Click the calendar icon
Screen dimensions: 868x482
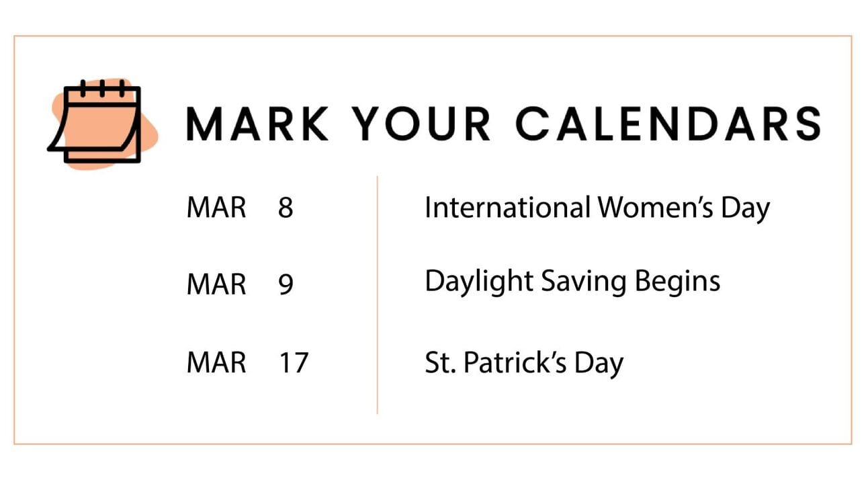click(x=95, y=121)
